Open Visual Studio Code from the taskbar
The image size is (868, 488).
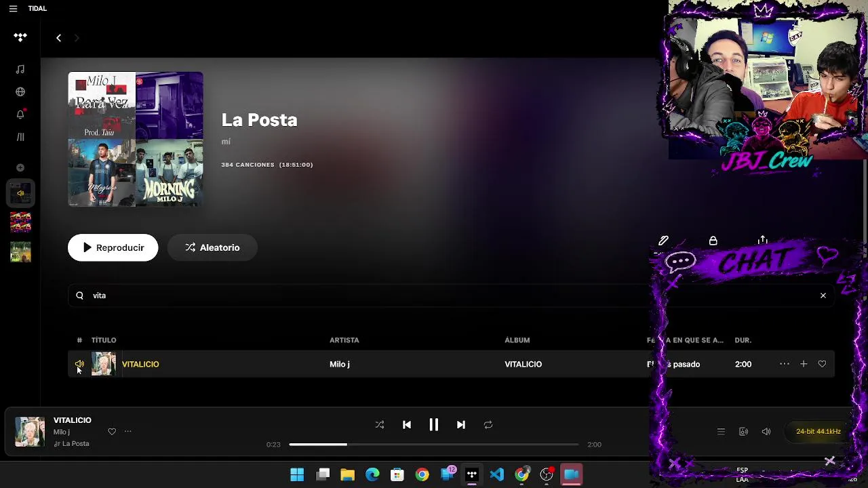click(x=497, y=474)
